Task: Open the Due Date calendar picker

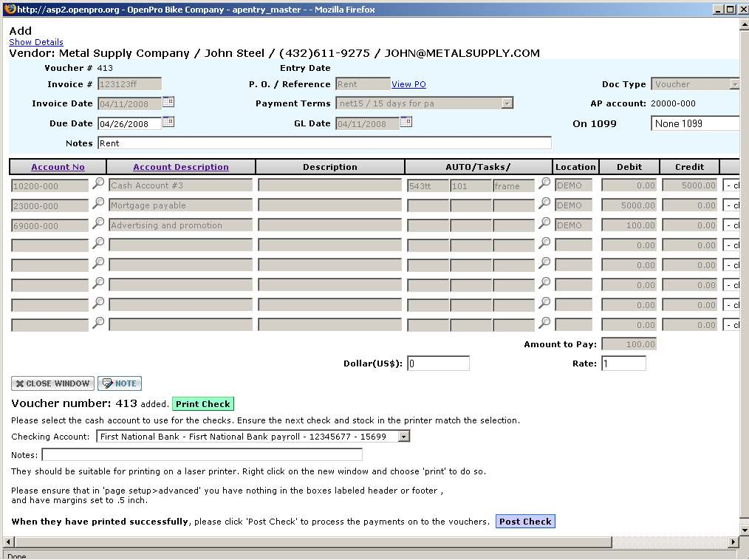Action: 168,123
